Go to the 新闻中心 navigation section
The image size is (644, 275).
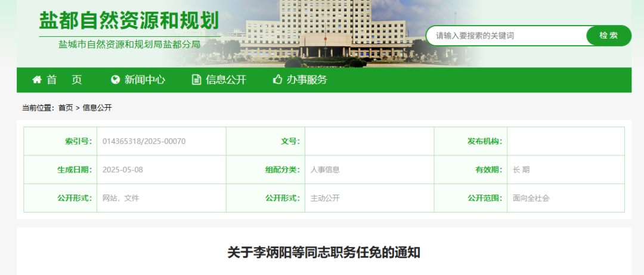point(144,80)
